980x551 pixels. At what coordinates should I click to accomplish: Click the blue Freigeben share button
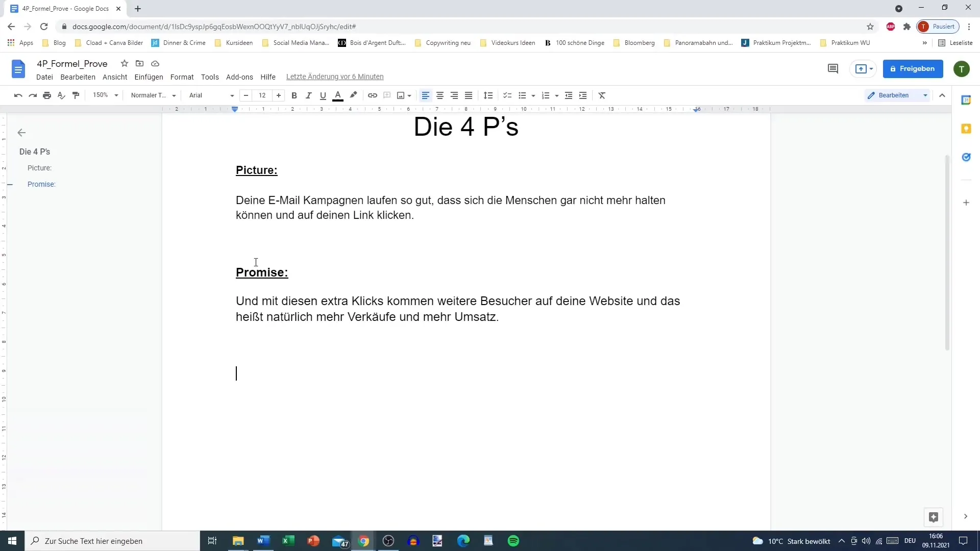tap(913, 69)
